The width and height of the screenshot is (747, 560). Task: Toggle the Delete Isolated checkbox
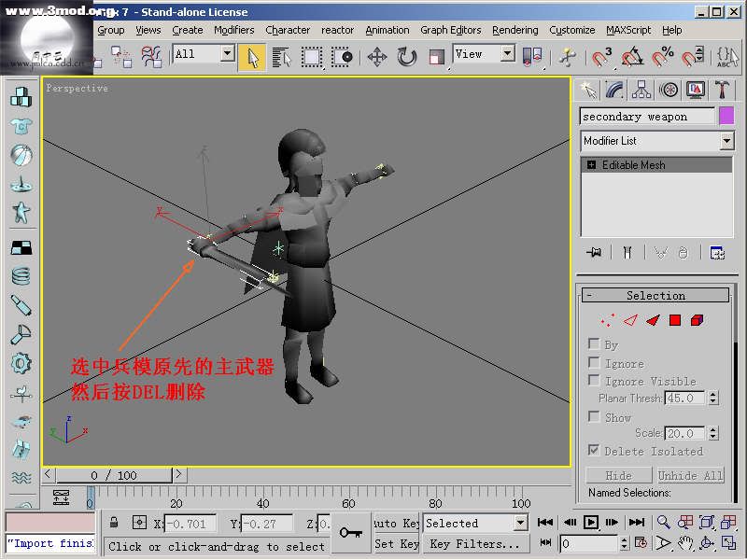[x=594, y=451]
